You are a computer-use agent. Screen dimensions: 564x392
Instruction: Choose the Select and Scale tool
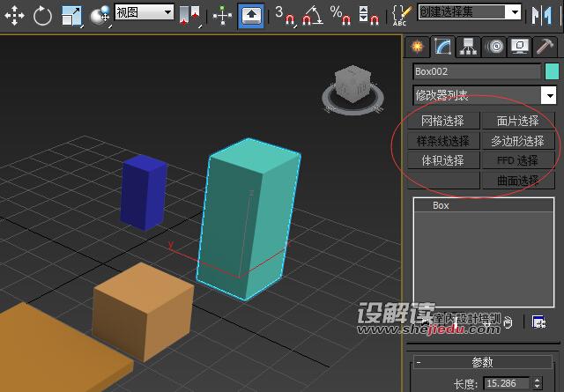click(71, 14)
